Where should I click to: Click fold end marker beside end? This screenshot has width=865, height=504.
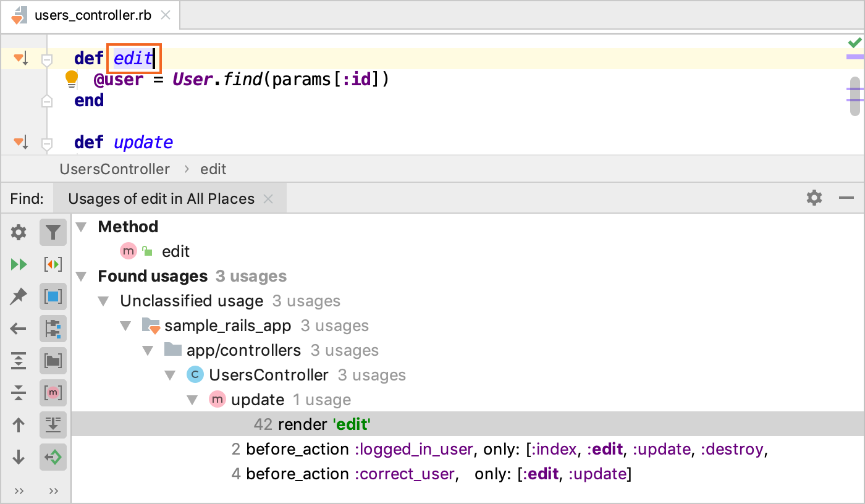(x=46, y=101)
